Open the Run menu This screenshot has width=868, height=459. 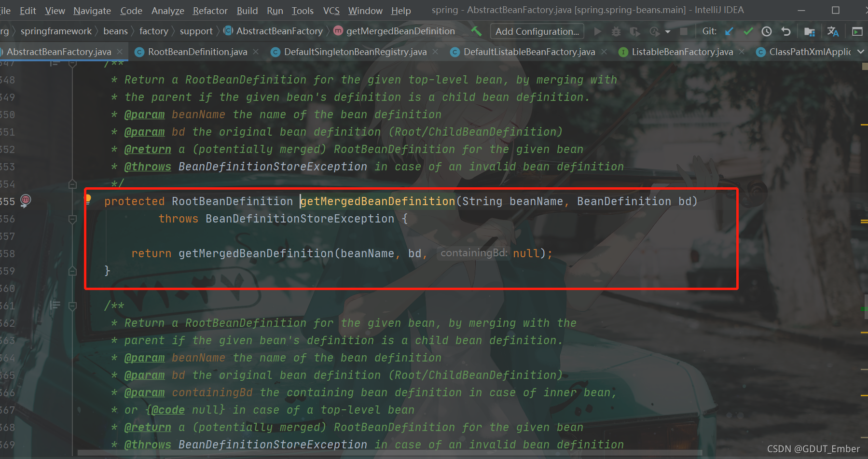pos(275,11)
